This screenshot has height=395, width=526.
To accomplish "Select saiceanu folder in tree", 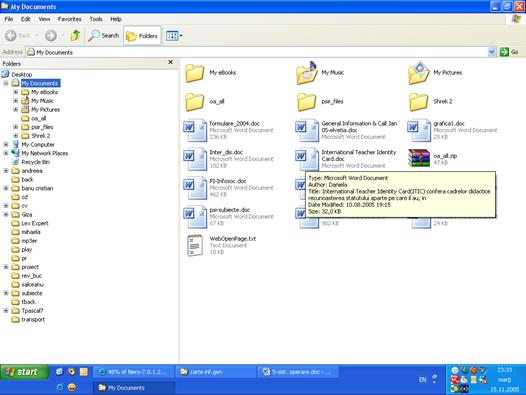I will (x=33, y=285).
